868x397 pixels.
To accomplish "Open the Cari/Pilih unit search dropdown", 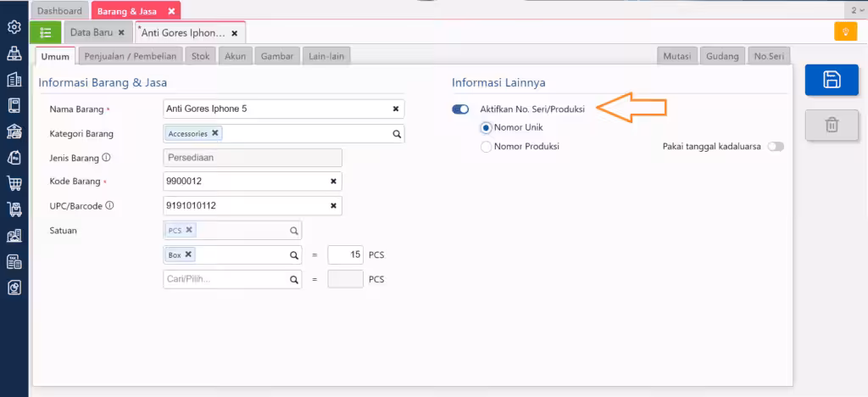I will (x=294, y=280).
